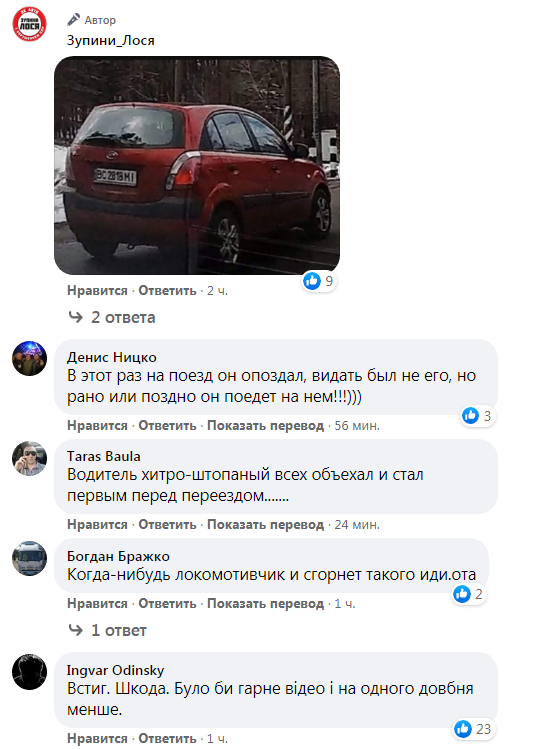The image size is (536, 749).
Task: Show translation of Taras Baula's comment
Action: 266,524
